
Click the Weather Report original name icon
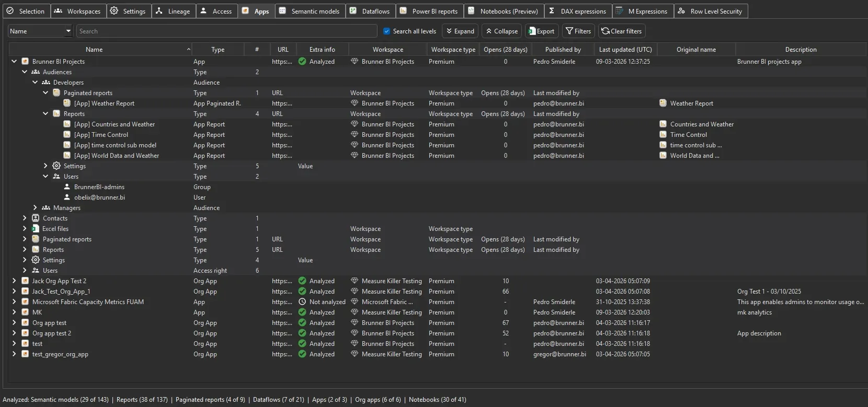pos(663,103)
